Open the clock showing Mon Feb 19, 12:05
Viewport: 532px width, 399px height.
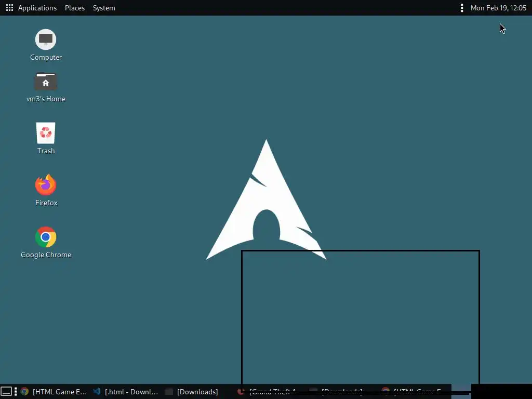click(498, 8)
